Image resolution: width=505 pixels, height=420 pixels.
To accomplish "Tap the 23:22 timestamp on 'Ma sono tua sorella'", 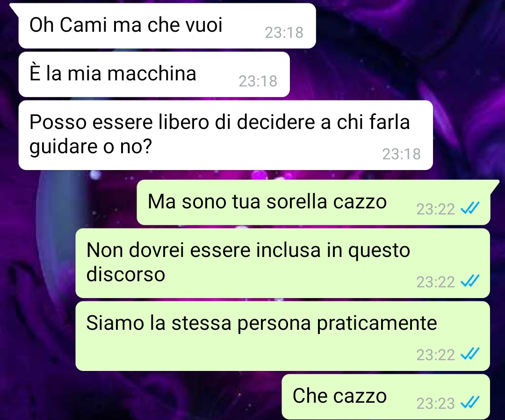I will 435,209.
